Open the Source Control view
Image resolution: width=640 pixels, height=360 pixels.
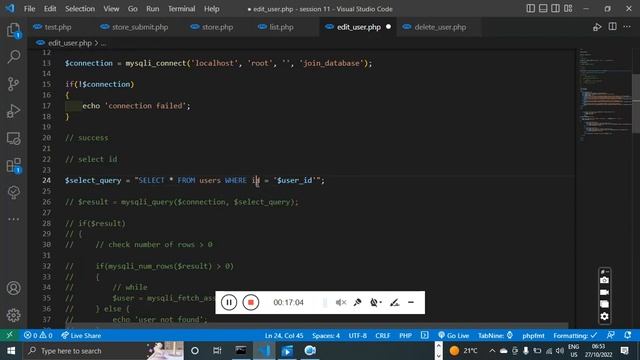pyautogui.click(x=13, y=84)
